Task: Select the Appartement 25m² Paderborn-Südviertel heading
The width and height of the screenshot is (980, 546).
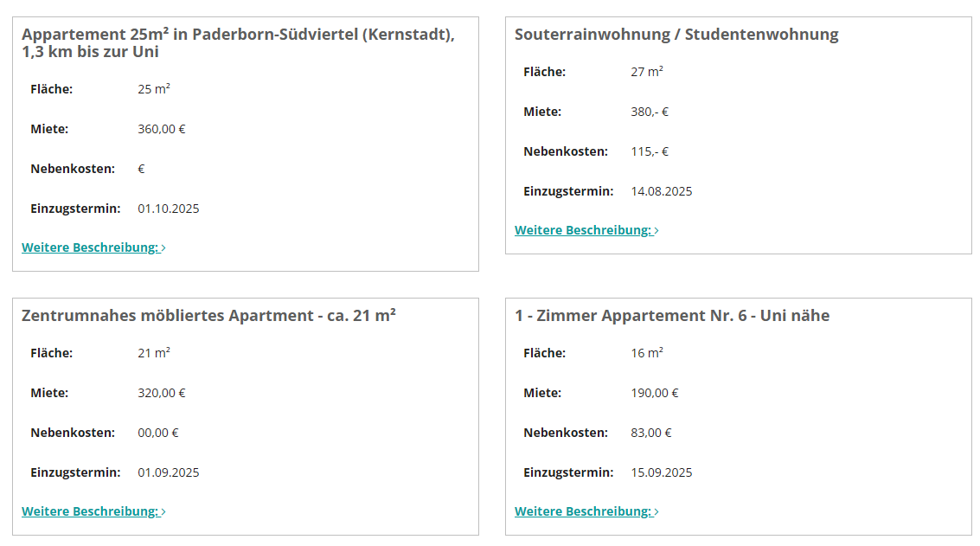Action: tap(237, 42)
